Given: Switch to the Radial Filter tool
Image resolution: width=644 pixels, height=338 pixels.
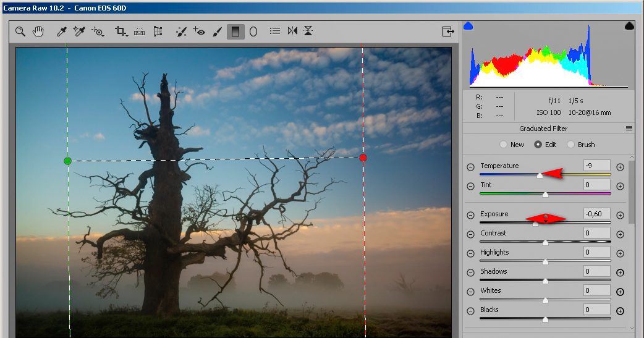Looking at the screenshot, I should point(253,32).
